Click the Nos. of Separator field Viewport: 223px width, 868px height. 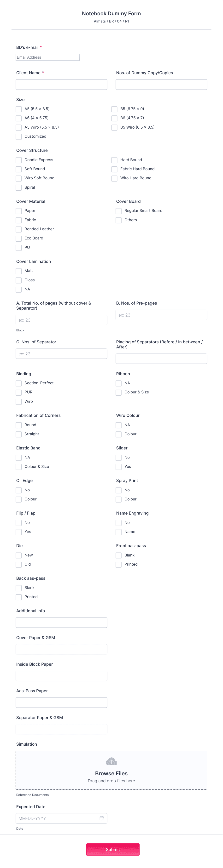tap(61, 353)
